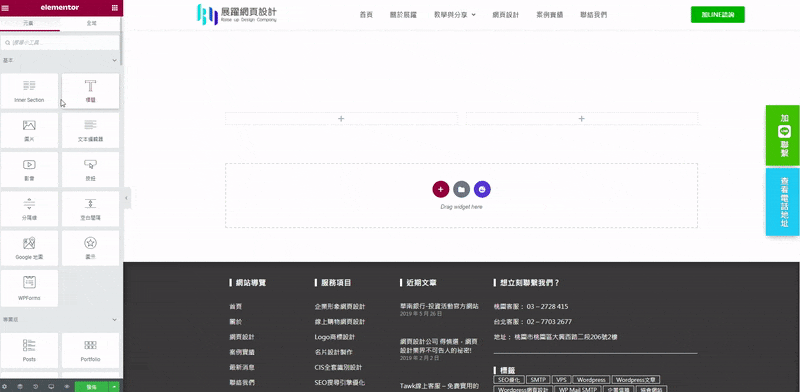Open the 首頁 nav menu item
The image size is (800, 392).
pyautogui.click(x=366, y=15)
